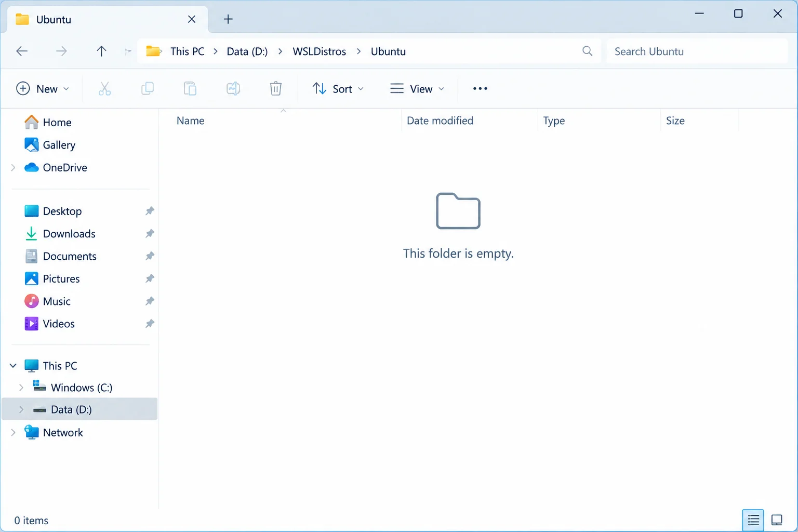The image size is (798, 532).
Task: Open the See more ellipsis menu
Action: tap(480, 89)
